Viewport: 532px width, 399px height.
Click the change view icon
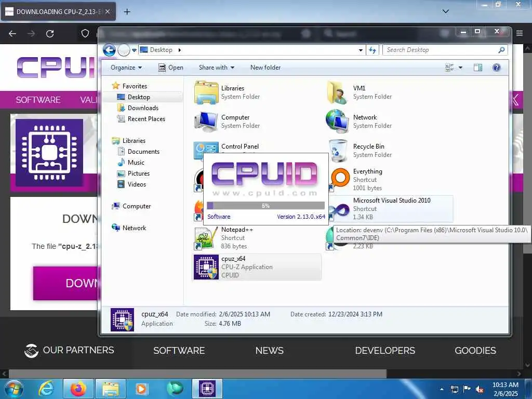pos(449,68)
